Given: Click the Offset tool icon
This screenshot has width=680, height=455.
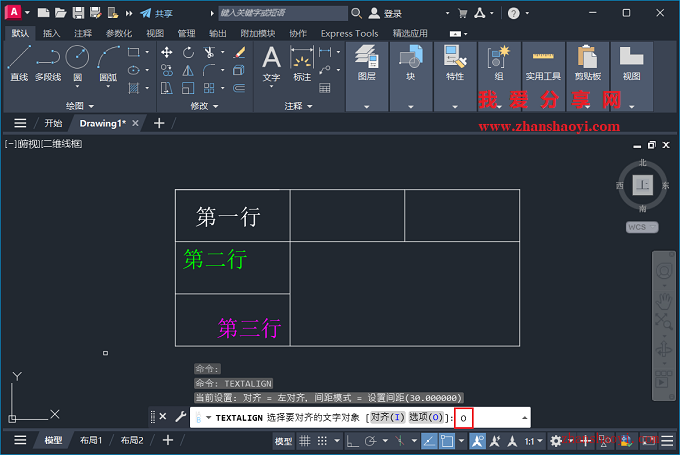Looking at the screenshot, I should pos(239,88).
